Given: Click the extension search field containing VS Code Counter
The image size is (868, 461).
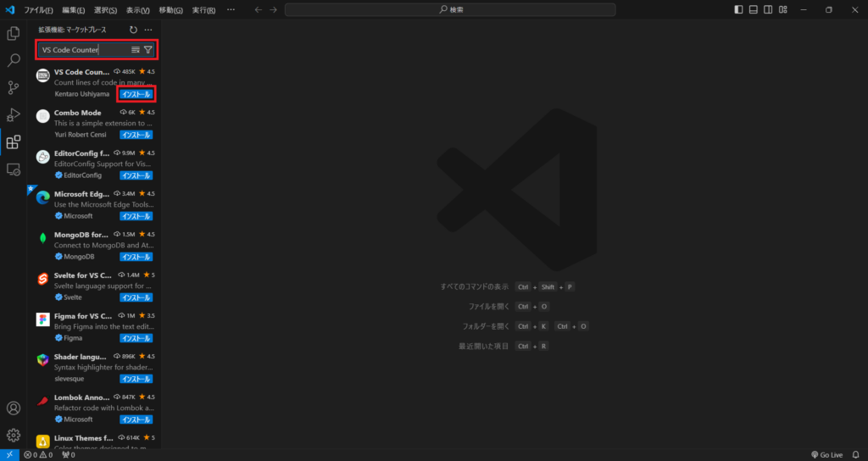Looking at the screenshot, I should click(83, 50).
